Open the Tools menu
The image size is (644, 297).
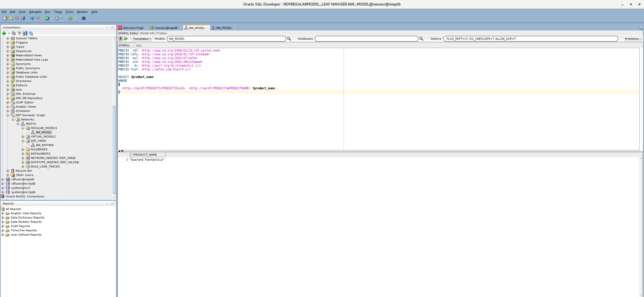pyautogui.click(x=69, y=12)
